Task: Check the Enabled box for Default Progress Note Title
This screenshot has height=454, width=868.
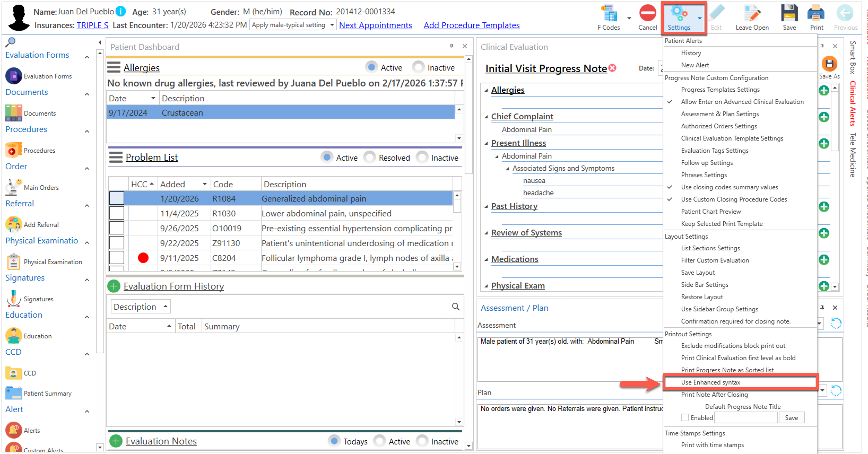Action: click(685, 418)
